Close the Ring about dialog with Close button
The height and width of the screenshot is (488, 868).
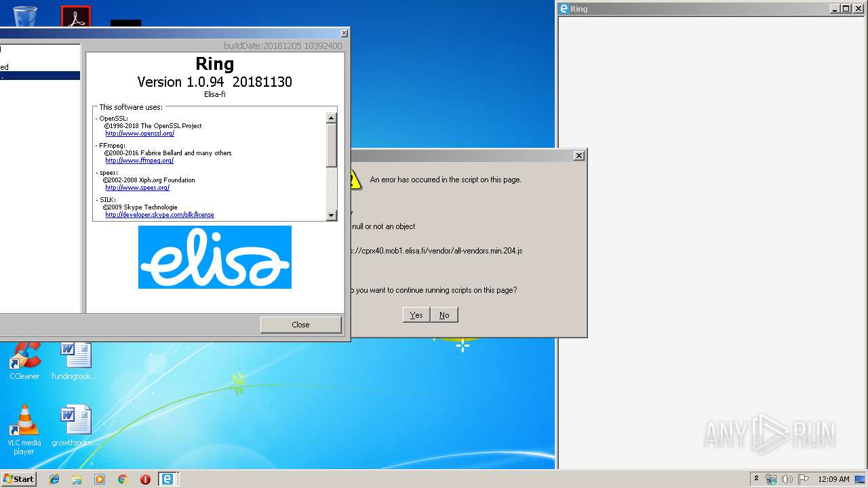[300, 325]
